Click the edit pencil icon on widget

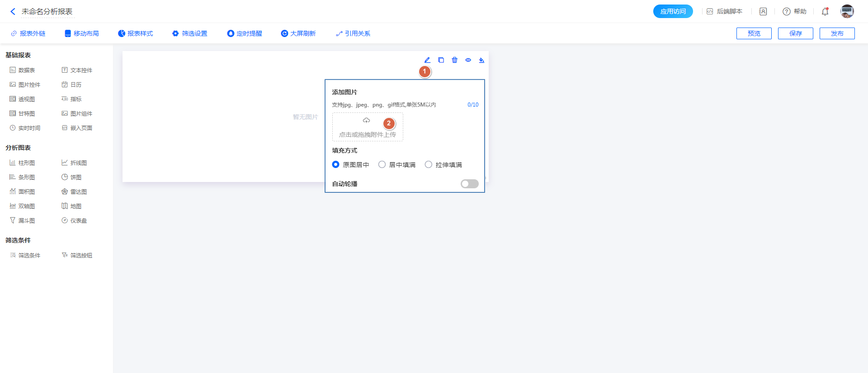(x=427, y=60)
